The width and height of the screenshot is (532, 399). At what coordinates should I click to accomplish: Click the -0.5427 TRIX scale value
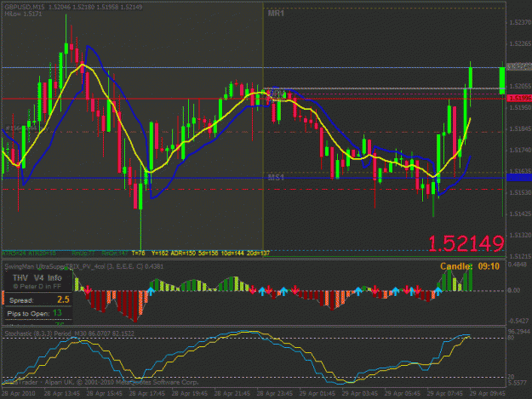point(518,321)
